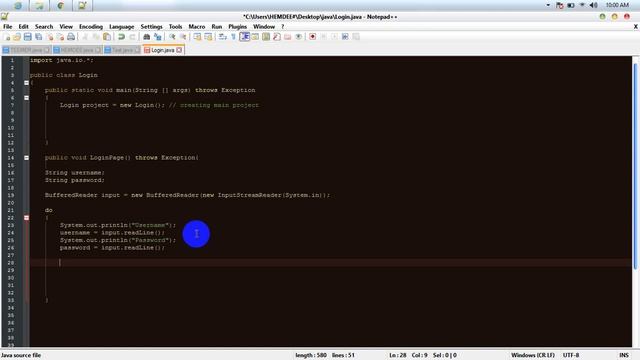The width and height of the screenshot is (640, 360).
Task: Toggle INS insert mode in status bar
Action: pyautogui.click(x=624, y=355)
